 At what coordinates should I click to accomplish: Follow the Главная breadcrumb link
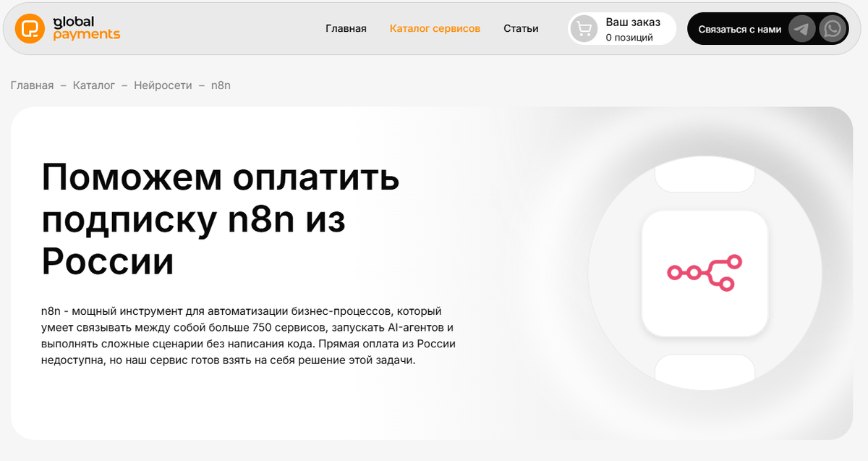(x=32, y=85)
